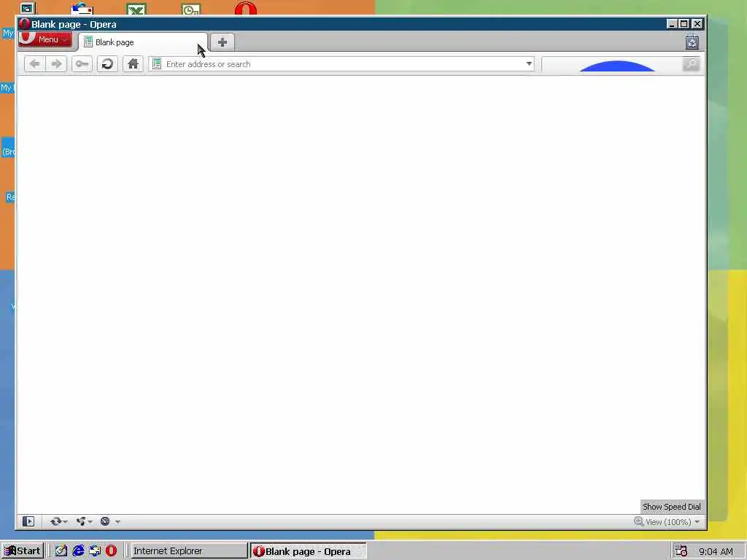747x560 pixels.
Task: Open the closed tabs trash icon
Action: coord(692,42)
